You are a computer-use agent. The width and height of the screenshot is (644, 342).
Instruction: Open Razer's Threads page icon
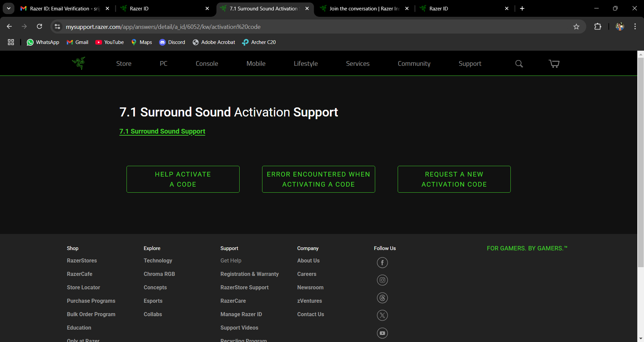(382, 298)
